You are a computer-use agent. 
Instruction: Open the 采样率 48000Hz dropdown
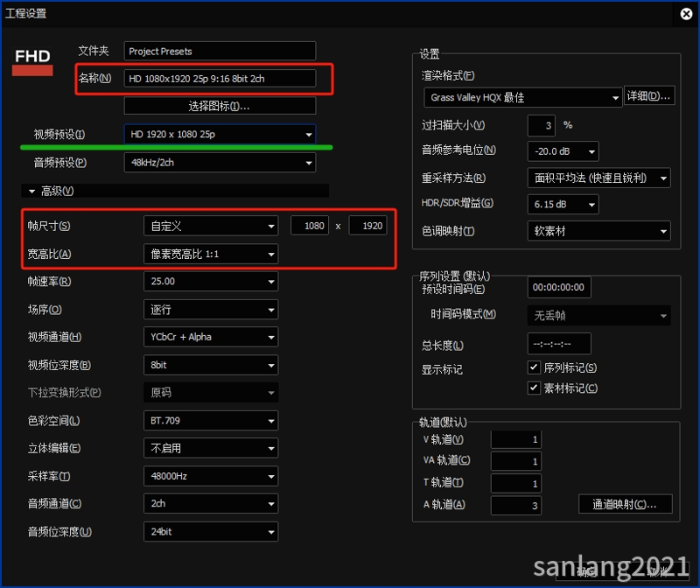tap(211, 476)
